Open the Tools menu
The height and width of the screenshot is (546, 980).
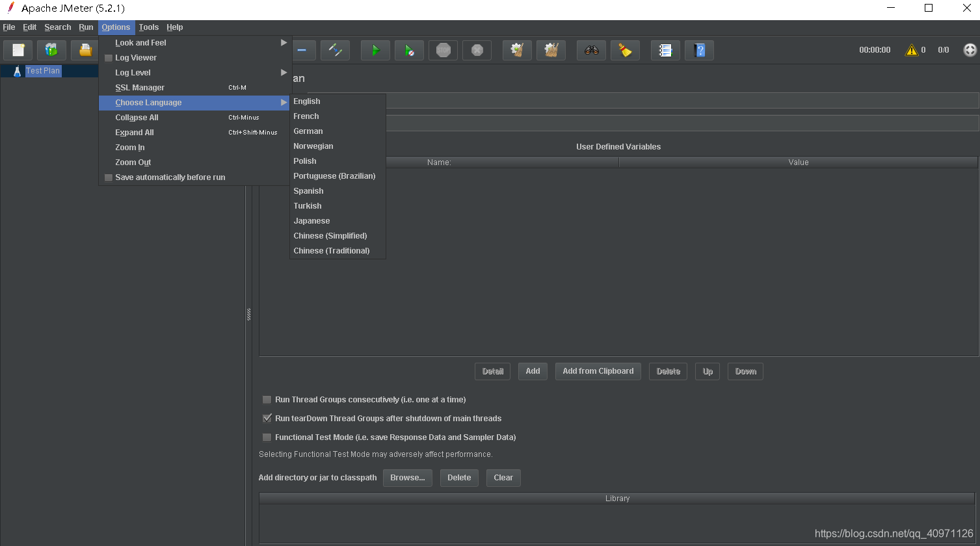(149, 27)
